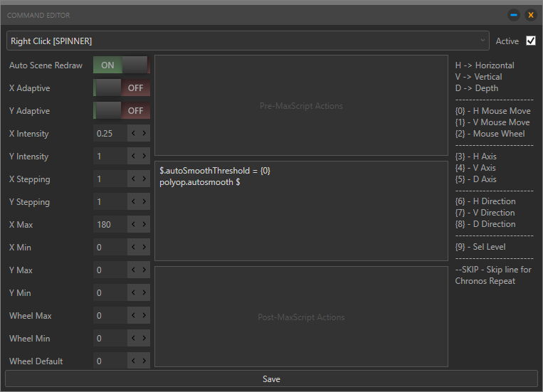
Task: Decrease Wheel Default with left arrow
Action: (x=134, y=361)
